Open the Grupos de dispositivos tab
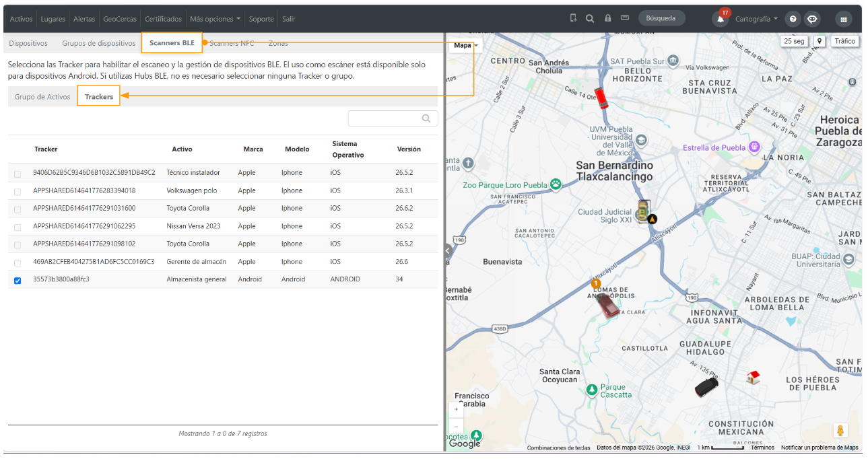 (x=99, y=43)
